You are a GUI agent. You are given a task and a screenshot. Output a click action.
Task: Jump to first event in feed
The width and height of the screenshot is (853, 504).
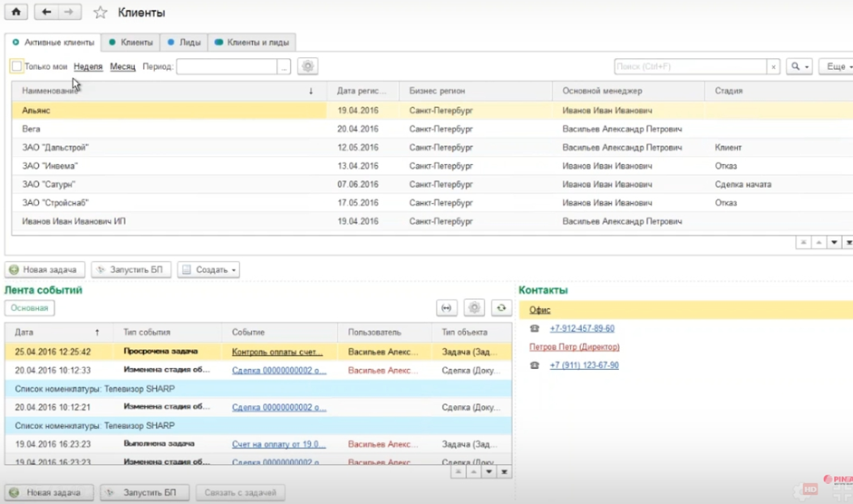click(x=459, y=472)
